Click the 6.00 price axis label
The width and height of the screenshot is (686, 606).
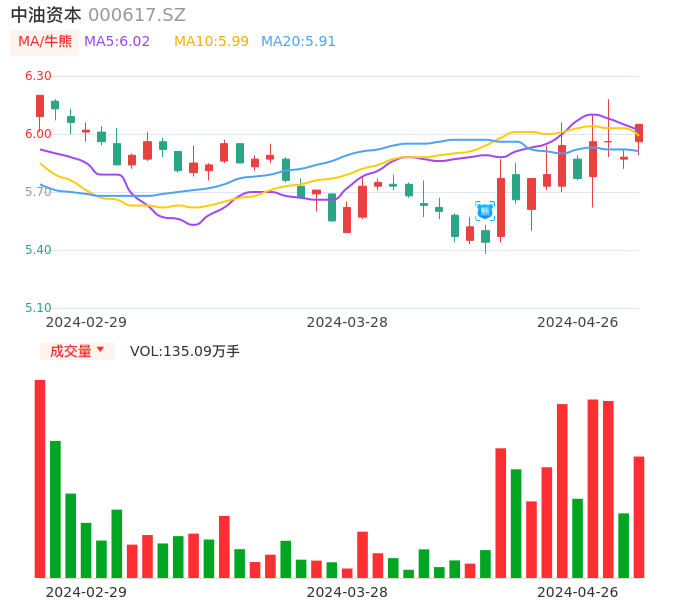pos(38,134)
